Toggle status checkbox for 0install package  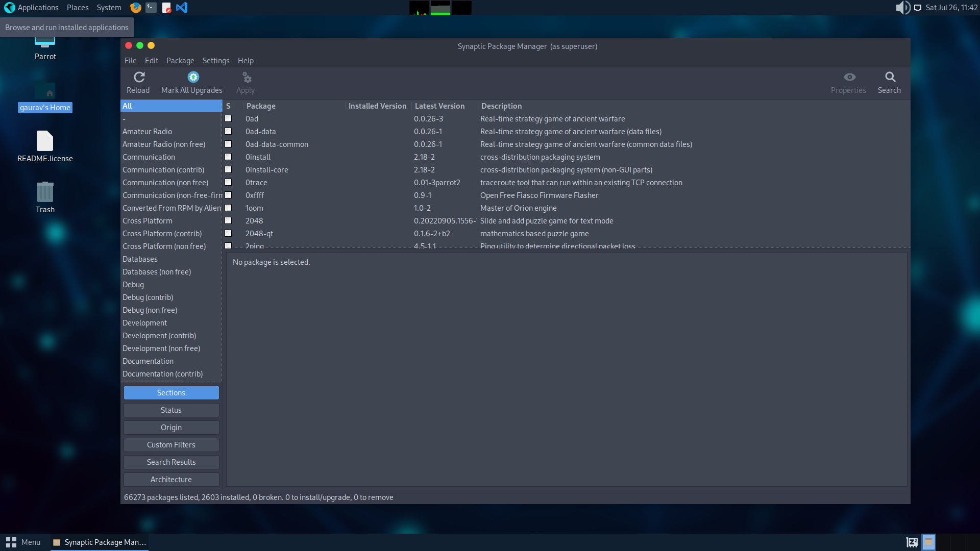(228, 157)
